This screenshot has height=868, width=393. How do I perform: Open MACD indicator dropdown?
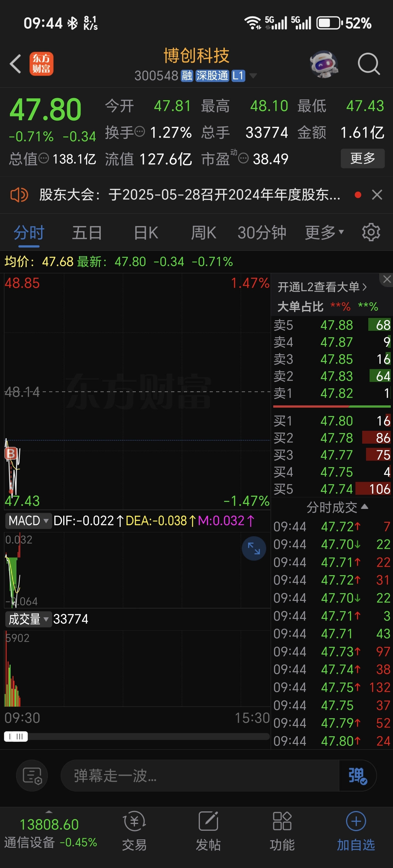pyautogui.click(x=29, y=520)
